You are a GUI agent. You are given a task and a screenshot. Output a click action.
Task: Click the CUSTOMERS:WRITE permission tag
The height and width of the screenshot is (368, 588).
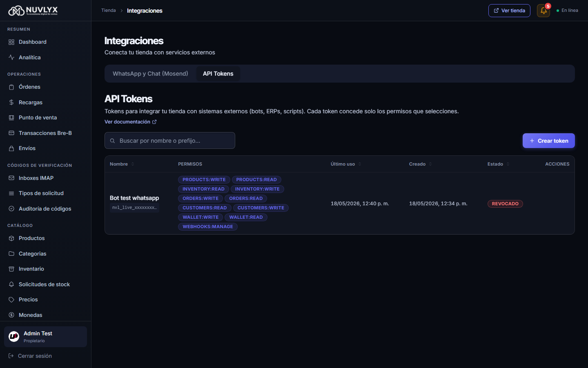261,208
